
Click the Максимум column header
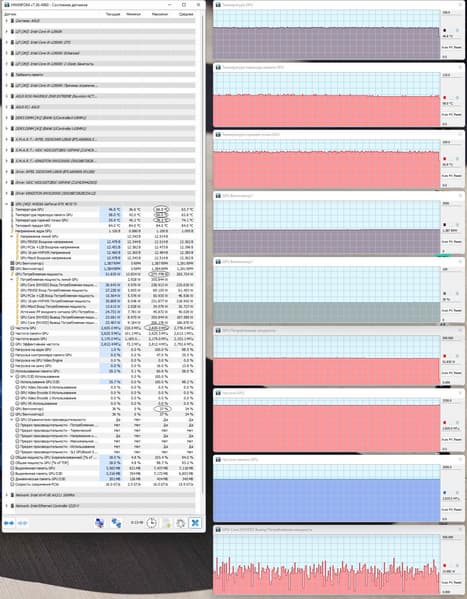coord(160,14)
